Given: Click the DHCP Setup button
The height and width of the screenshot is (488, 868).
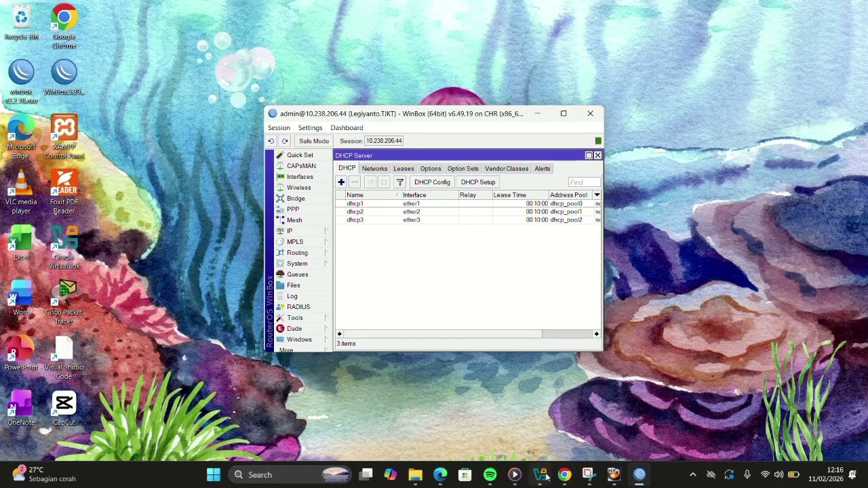Looking at the screenshot, I should (x=478, y=182).
